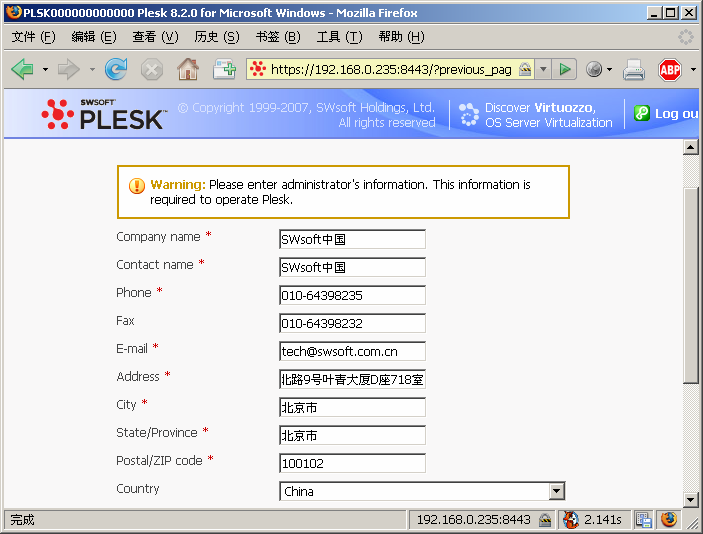The image size is (703, 534).
Task: Click the padlock icon in the address bar
Action: pyautogui.click(x=525, y=69)
